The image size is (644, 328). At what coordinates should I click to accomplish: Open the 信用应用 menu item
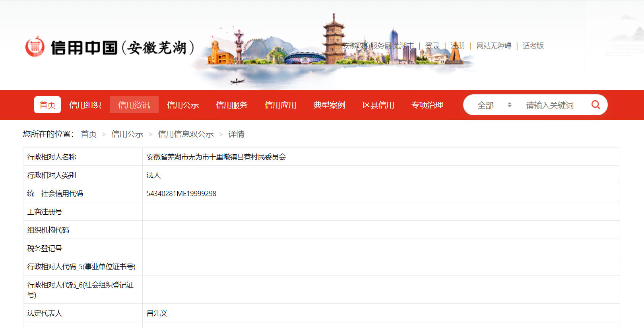(x=281, y=105)
